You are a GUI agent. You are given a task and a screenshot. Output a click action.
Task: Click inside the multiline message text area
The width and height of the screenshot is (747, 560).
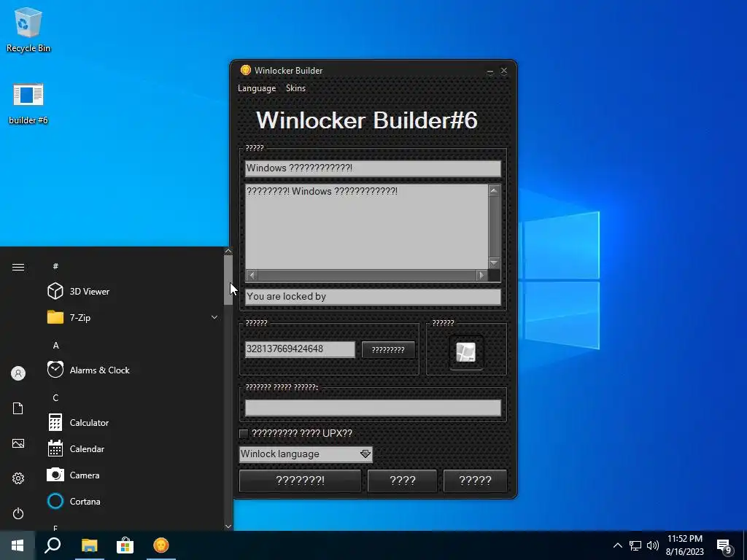click(x=367, y=227)
